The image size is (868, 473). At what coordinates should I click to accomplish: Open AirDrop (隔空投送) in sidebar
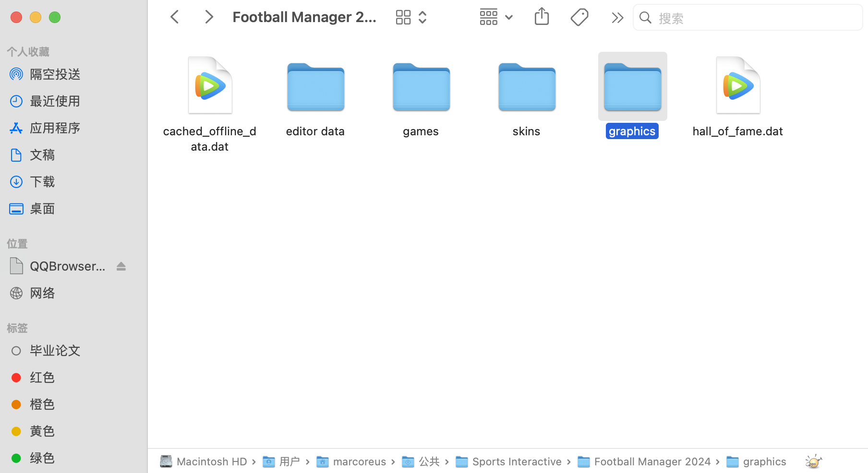pos(55,74)
